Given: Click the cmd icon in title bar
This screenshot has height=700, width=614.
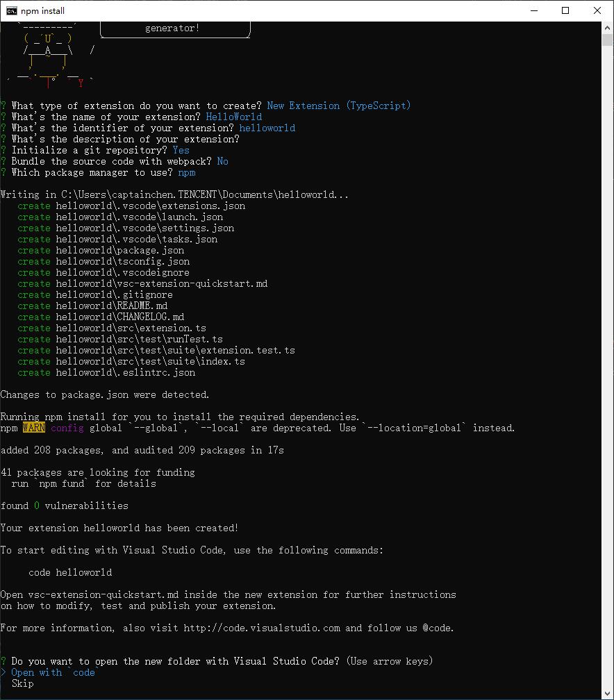Looking at the screenshot, I should [12, 10].
